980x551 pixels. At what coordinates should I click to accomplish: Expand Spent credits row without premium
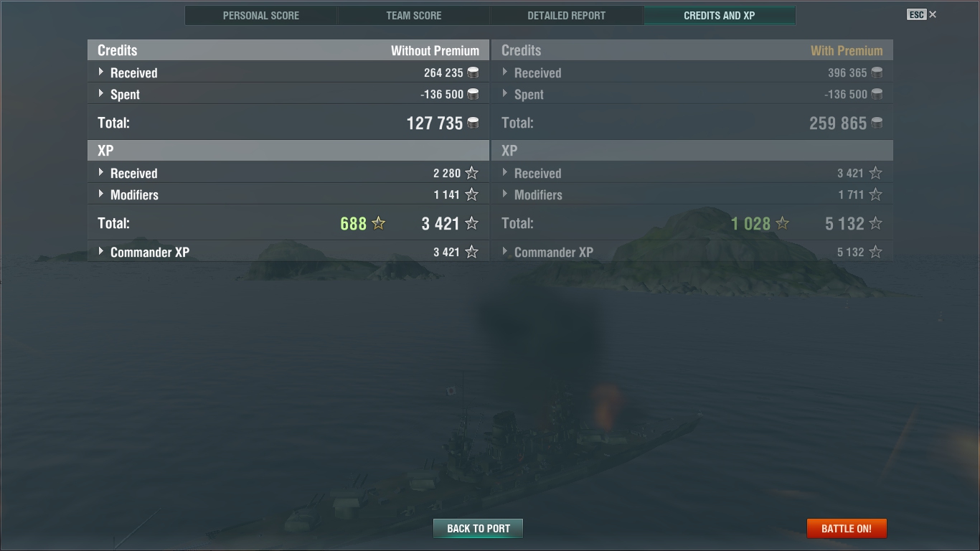coord(288,94)
